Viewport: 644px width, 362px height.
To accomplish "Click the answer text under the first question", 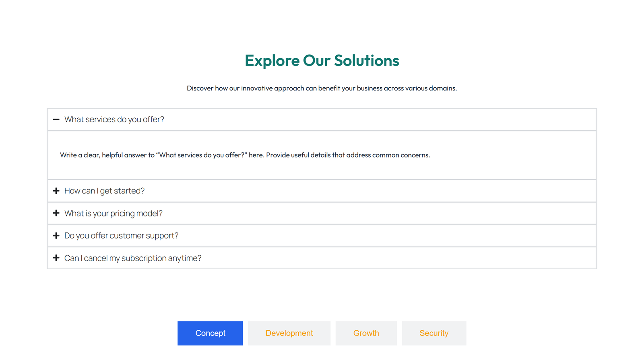I will [245, 155].
